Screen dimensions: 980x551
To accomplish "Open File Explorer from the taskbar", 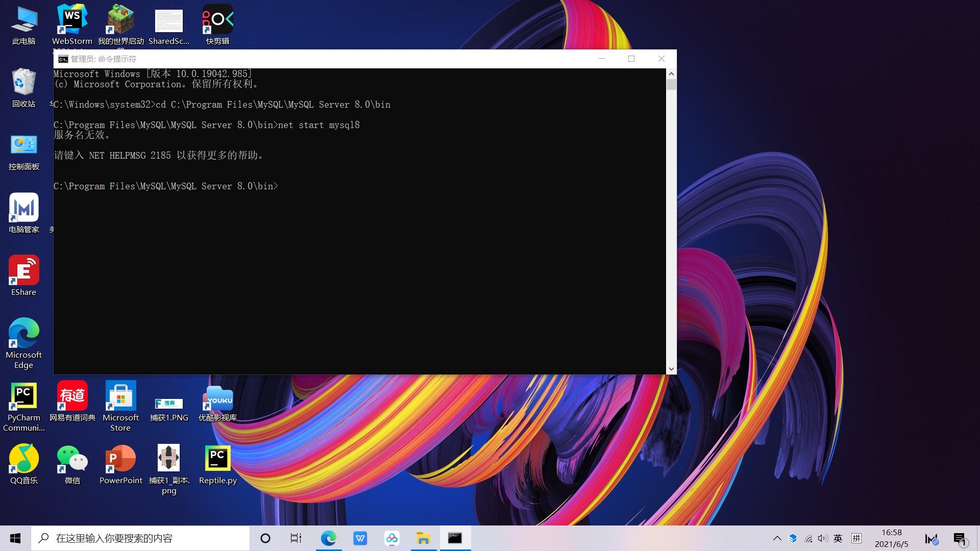I will tap(424, 538).
